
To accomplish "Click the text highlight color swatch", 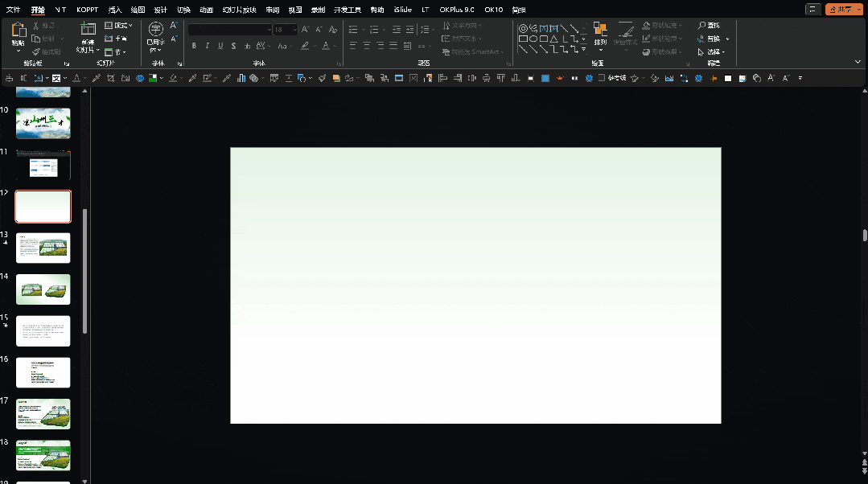I will 305,46.
